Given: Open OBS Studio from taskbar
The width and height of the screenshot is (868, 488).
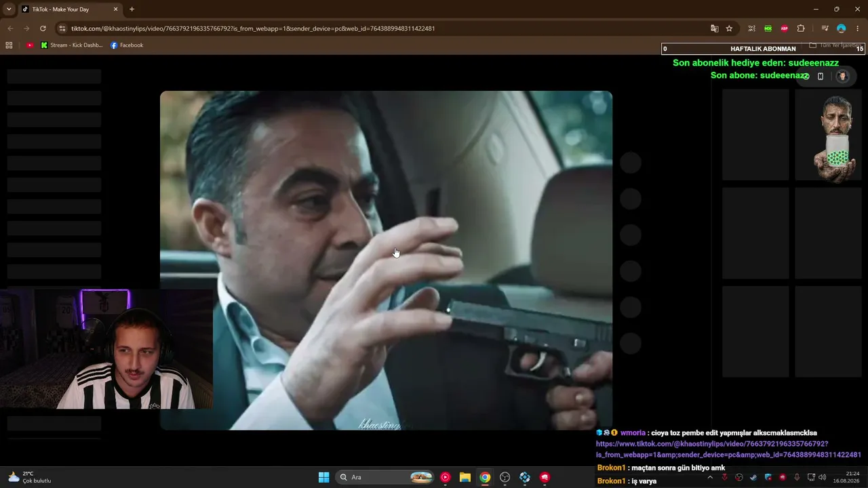Looking at the screenshot, I should pyautogui.click(x=505, y=477).
